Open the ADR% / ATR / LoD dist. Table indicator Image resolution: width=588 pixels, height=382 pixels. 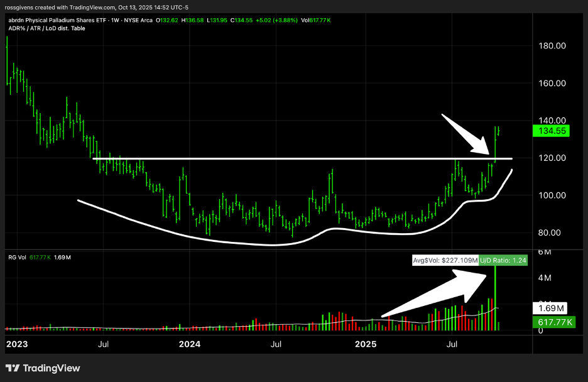[43, 28]
